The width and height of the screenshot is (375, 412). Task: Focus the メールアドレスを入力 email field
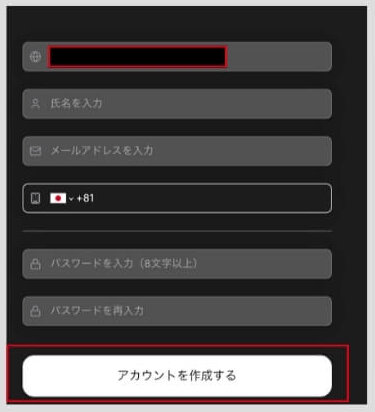click(177, 151)
